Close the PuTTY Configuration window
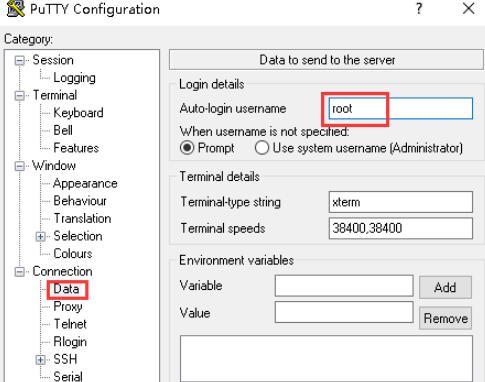The width and height of the screenshot is (485, 382). [x=469, y=9]
